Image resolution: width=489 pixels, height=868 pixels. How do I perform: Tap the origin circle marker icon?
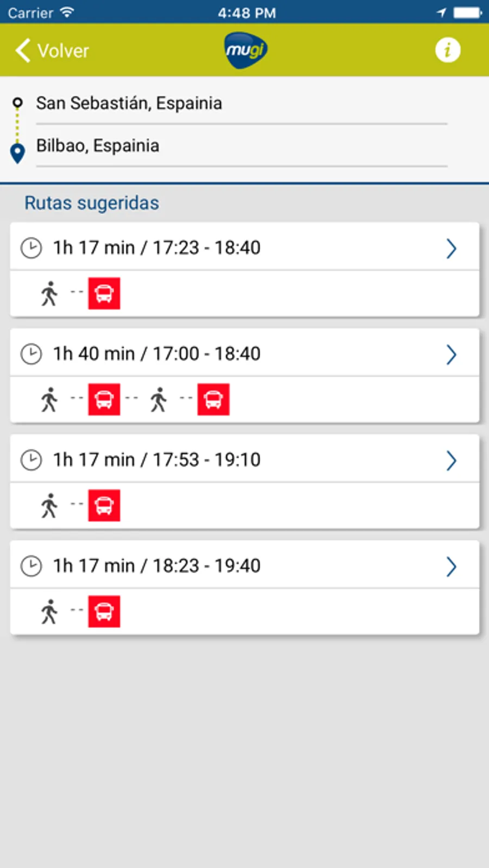(x=18, y=102)
